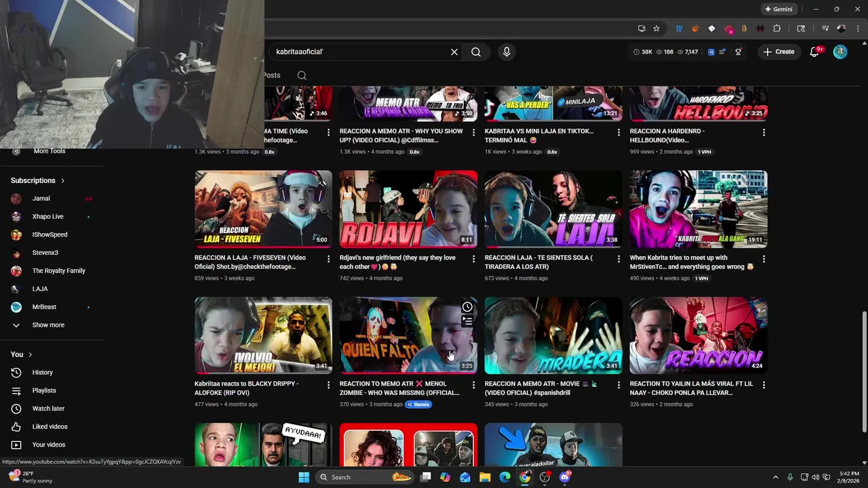Clear the YouTube search box text

point(454,52)
